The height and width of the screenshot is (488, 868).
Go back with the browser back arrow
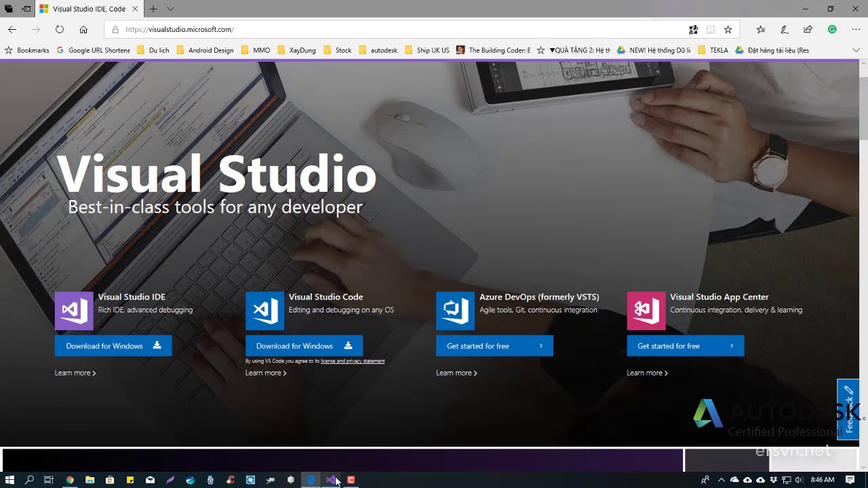click(x=12, y=29)
